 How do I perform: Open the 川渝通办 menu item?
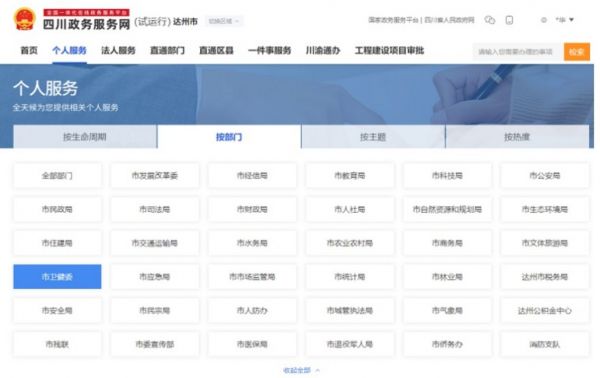point(323,51)
